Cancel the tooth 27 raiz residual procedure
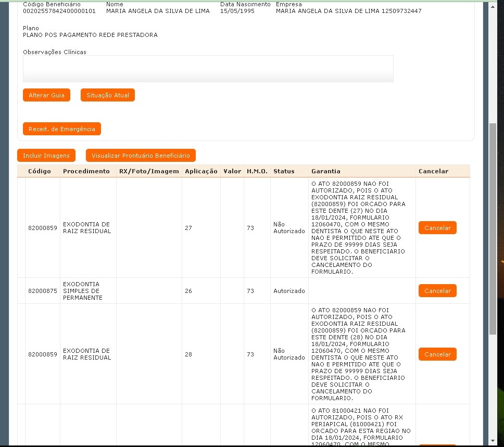Image resolution: width=504 pixels, height=447 pixels. (x=437, y=228)
